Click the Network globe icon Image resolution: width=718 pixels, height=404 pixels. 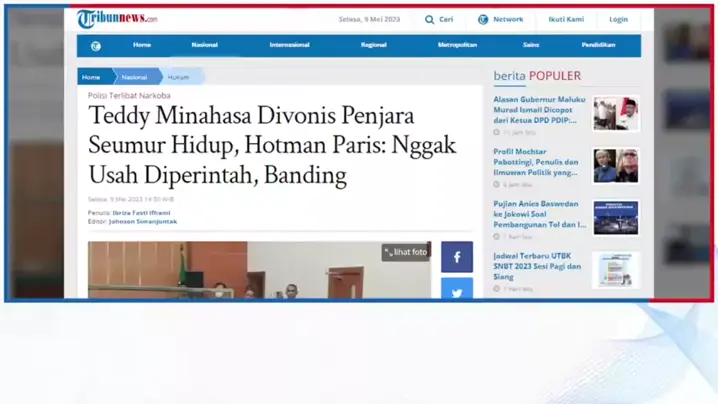pyautogui.click(x=483, y=19)
